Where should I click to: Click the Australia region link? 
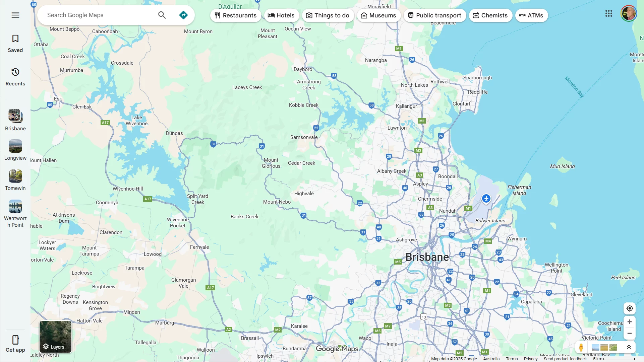(x=491, y=359)
